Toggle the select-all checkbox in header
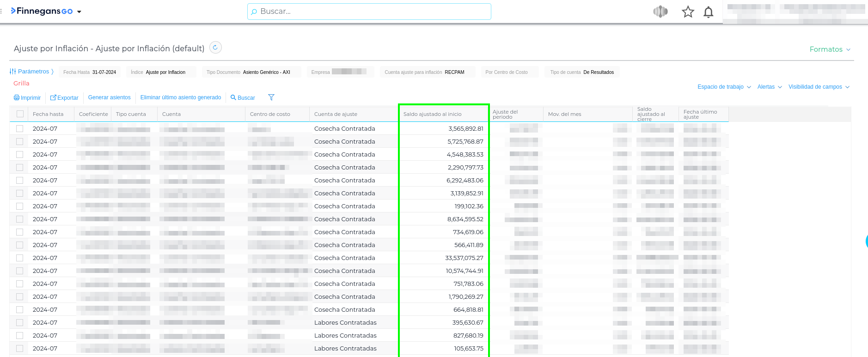868x357 pixels. [x=20, y=114]
